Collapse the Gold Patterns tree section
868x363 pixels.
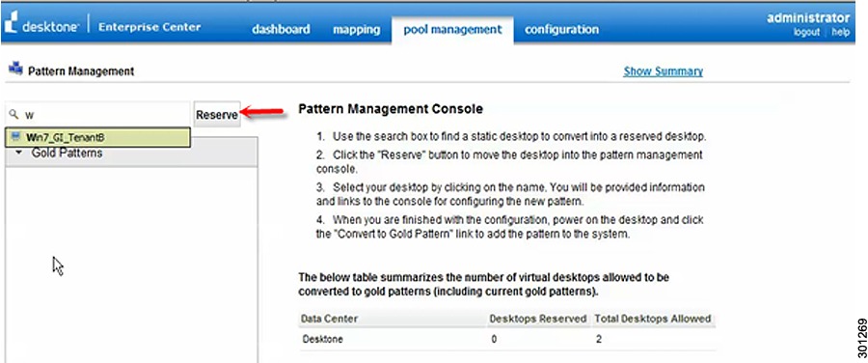coord(20,153)
